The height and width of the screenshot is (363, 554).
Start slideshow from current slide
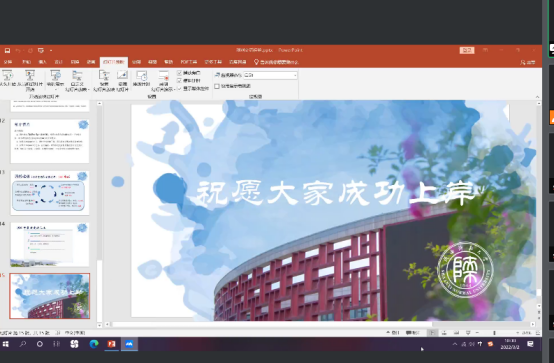[x=30, y=75]
